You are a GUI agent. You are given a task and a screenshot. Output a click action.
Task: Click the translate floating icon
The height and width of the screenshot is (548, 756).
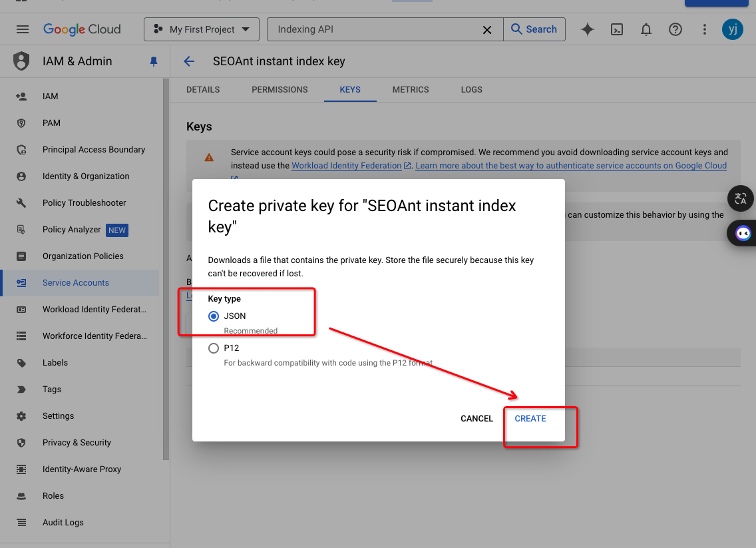coord(741,198)
